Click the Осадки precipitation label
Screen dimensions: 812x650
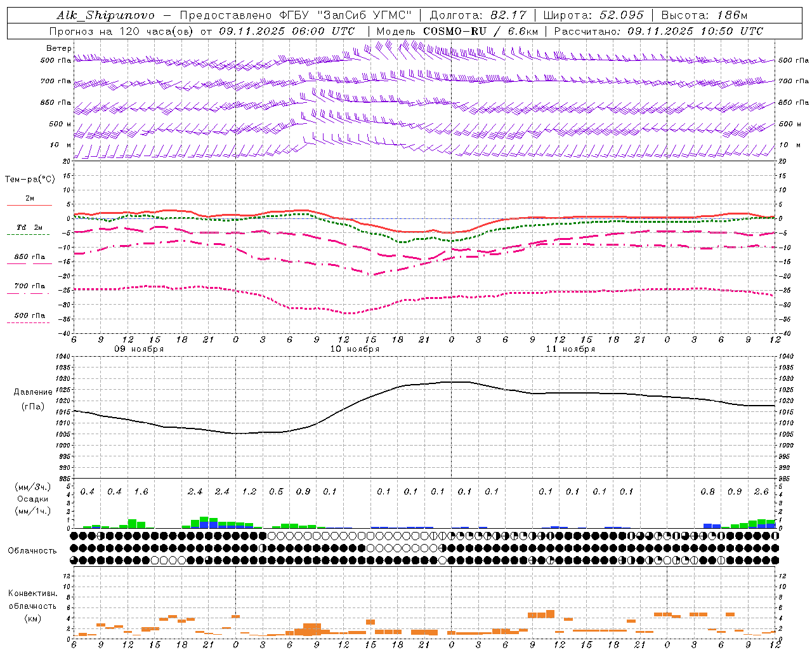pos(32,499)
